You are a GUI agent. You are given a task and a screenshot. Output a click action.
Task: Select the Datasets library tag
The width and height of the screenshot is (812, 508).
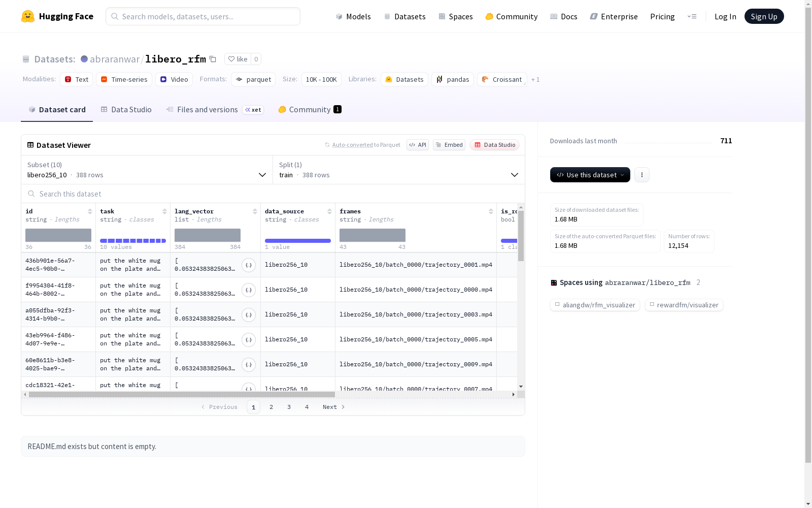tap(404, 79)
